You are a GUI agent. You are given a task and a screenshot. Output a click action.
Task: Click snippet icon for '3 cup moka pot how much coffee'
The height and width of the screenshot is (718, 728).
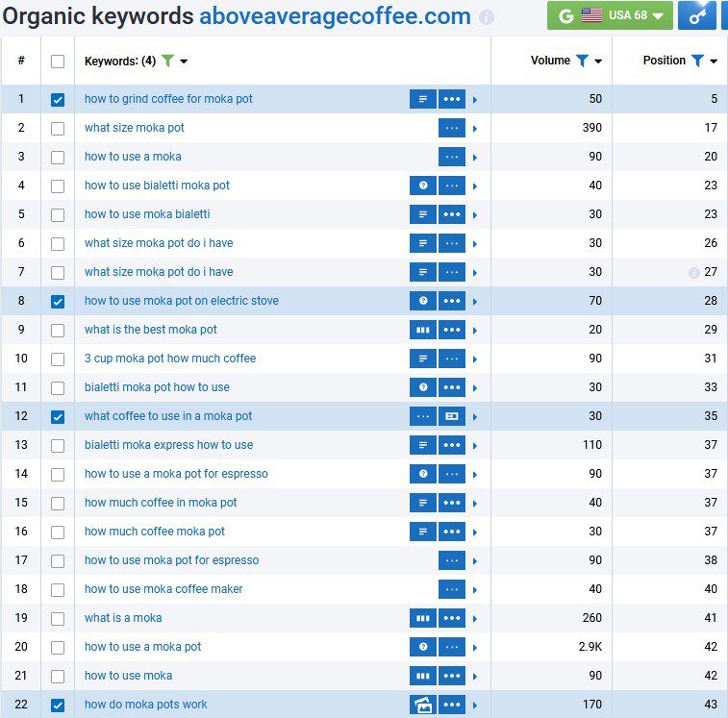pyautogui.click(x=423, y=359)
